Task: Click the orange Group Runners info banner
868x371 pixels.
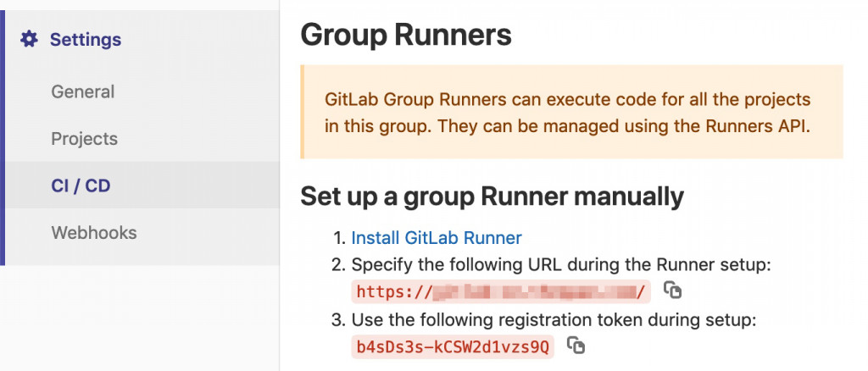Action: (x=572, y=112)
